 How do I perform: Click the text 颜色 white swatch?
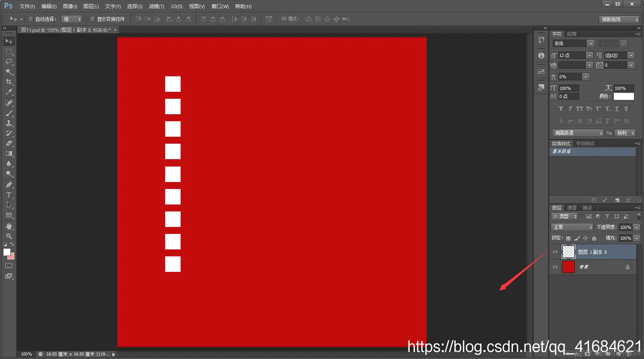pyautogui.click(x=624, y=96)
